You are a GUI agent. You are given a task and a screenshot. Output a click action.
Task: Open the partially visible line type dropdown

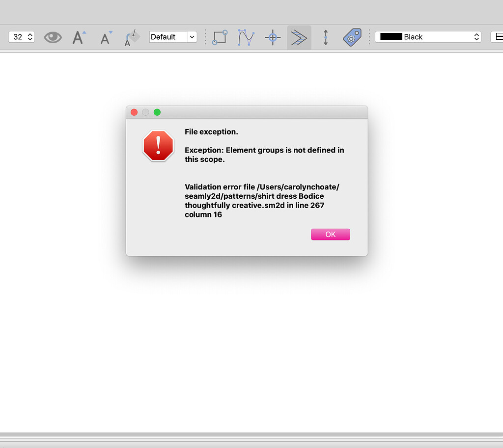click(x=499, y=36)
